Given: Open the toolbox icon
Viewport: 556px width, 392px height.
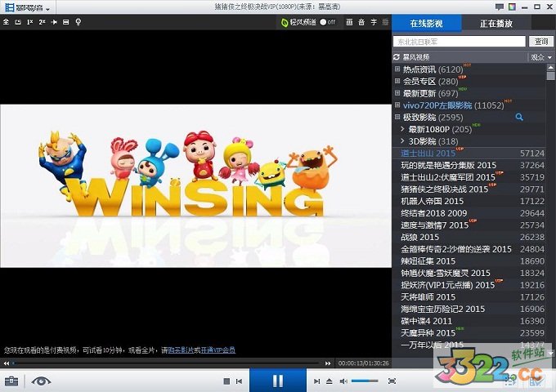Looking at the screenshot, I should point(11,381).
